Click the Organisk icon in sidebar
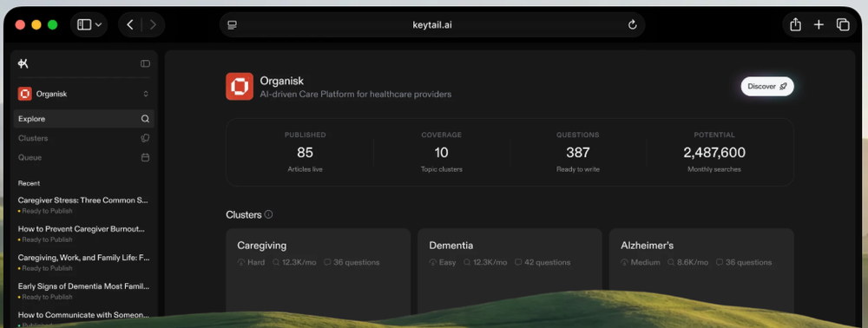The height and width of the screenshot is (328, 868). (25, 94)
